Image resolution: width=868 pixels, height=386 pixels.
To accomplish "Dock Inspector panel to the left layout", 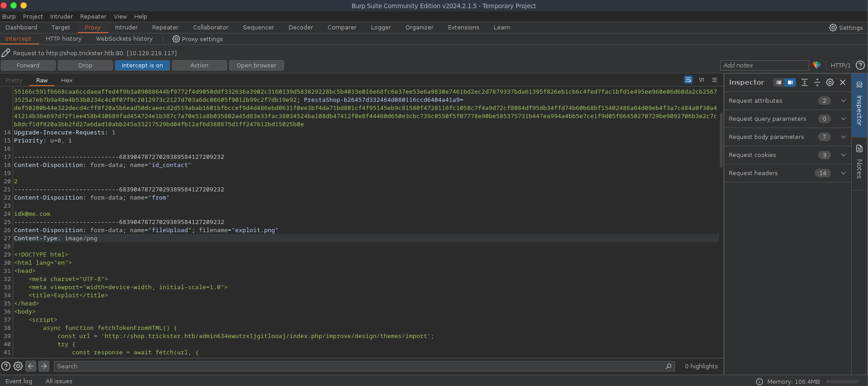I will click(779, 82).
